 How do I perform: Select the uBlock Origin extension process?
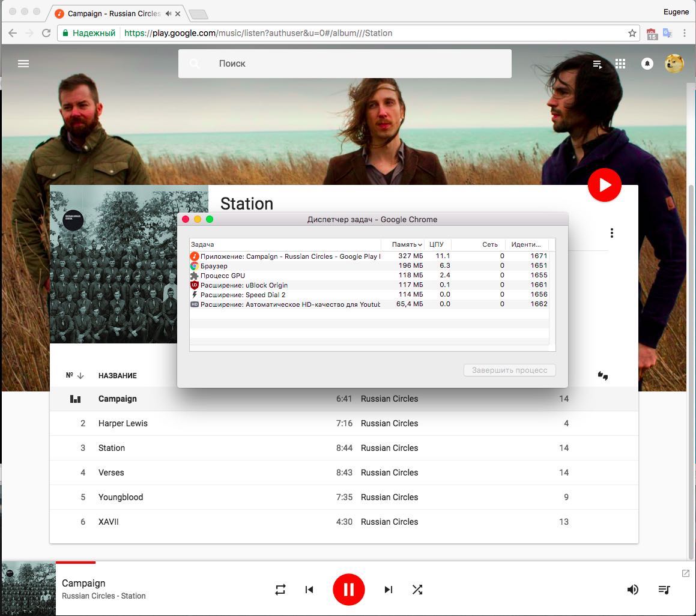coord(369,285)
